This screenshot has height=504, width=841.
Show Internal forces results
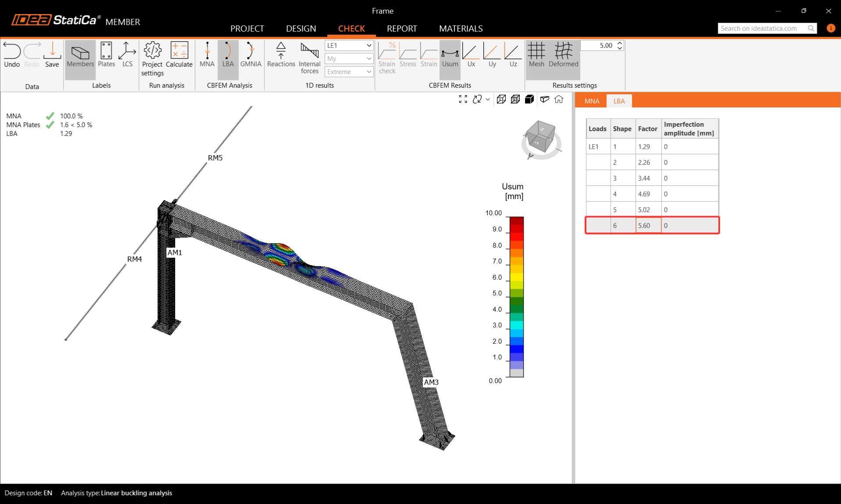click(309, 58)
